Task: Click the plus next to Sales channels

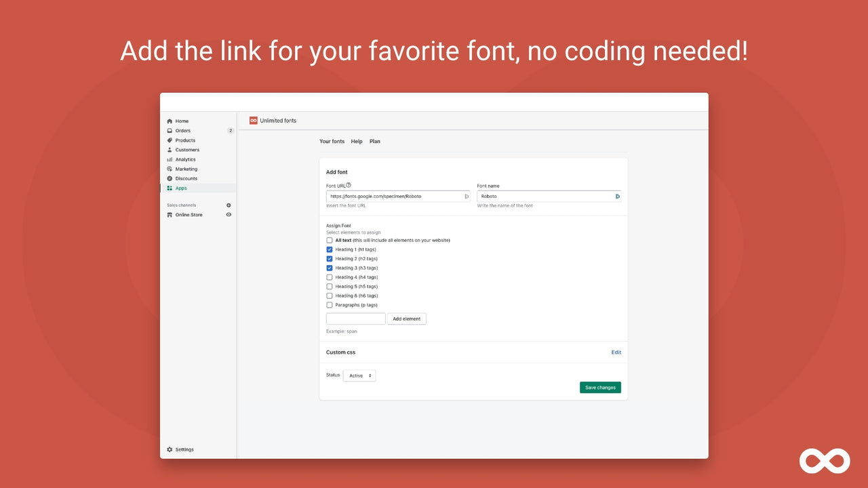Action: pyautogui.click(x=229, y=205)
